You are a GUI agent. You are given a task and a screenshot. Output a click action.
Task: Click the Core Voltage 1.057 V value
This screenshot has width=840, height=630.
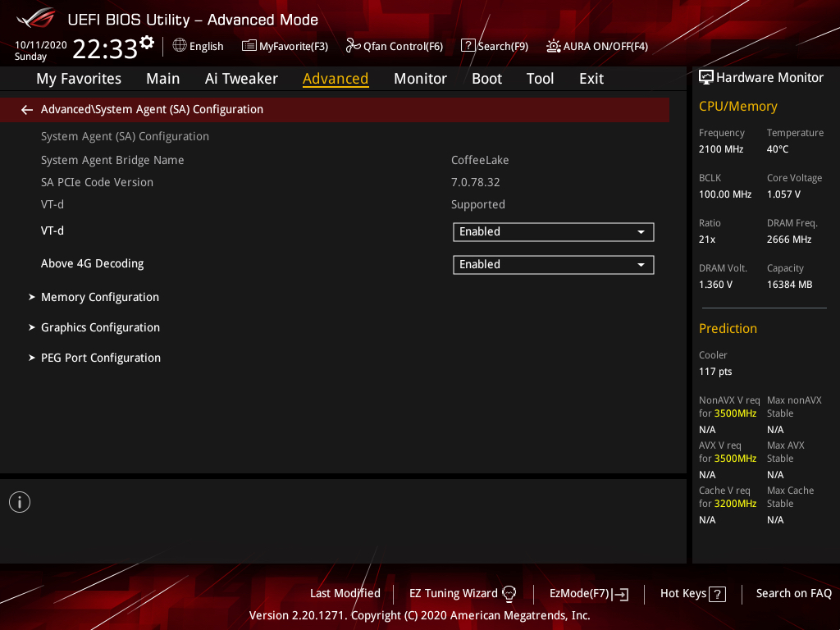(x=783, y=194)
